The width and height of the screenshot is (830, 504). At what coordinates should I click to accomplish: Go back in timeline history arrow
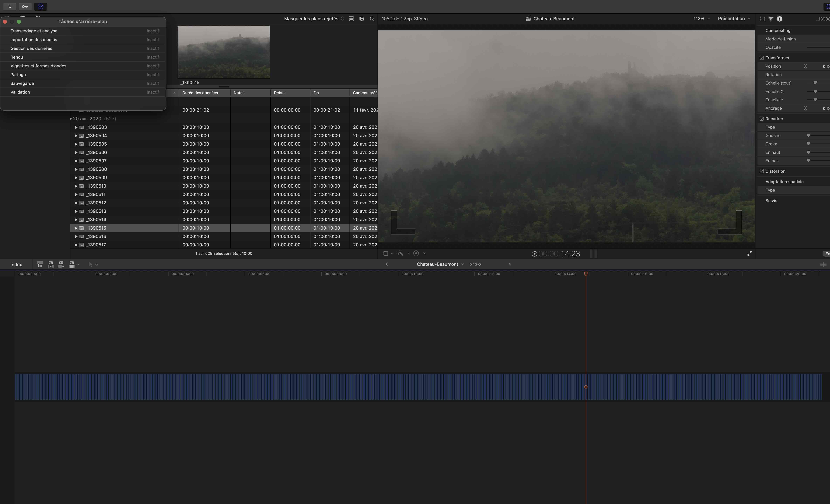click(387, 264)
